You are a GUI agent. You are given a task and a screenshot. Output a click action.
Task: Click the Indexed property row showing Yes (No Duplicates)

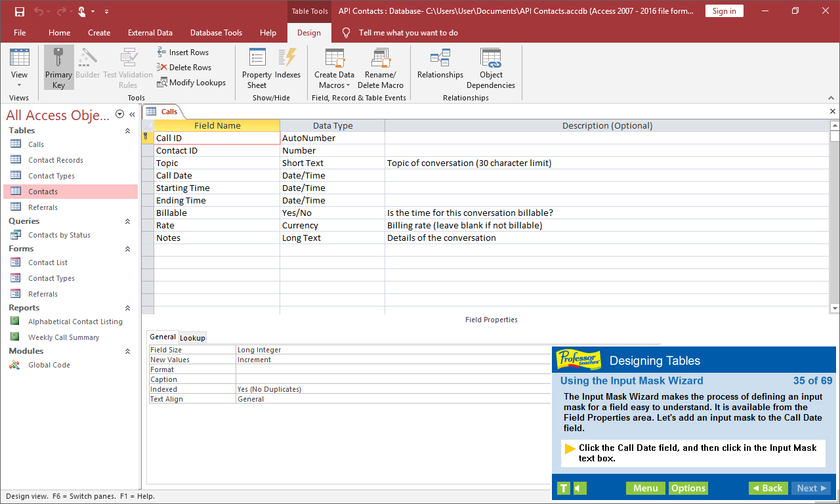tap(276, 388)
